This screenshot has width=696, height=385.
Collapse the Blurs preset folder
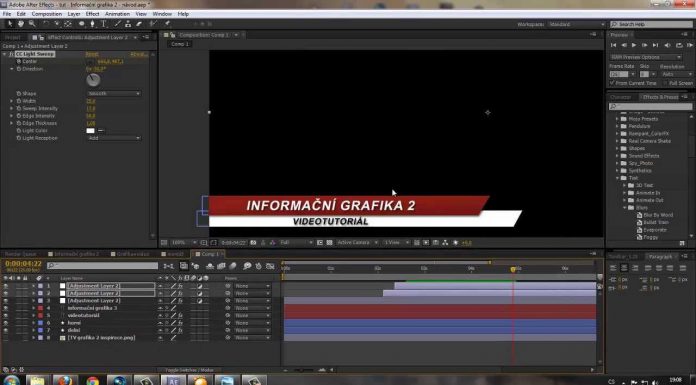point(625,208)
